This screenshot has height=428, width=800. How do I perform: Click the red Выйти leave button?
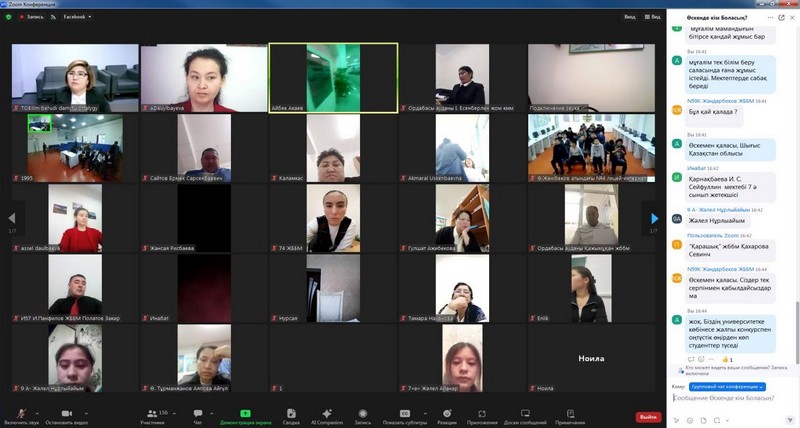[x=648, y=417]
